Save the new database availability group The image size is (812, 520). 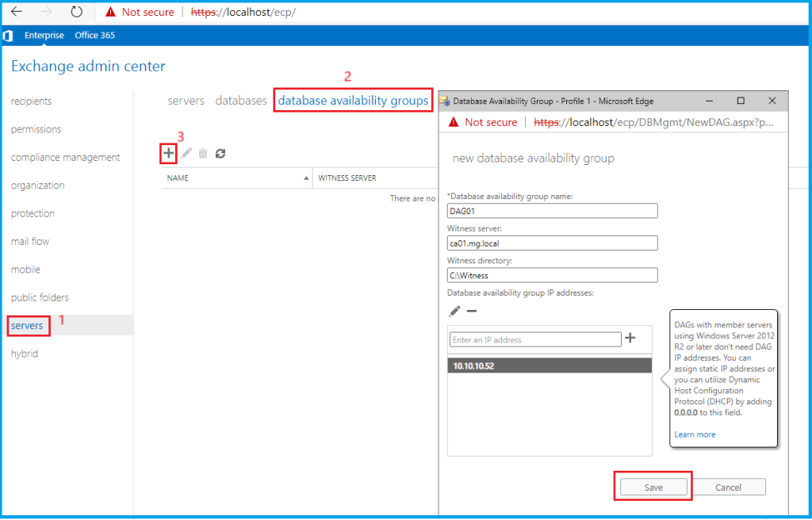[653, 487]
